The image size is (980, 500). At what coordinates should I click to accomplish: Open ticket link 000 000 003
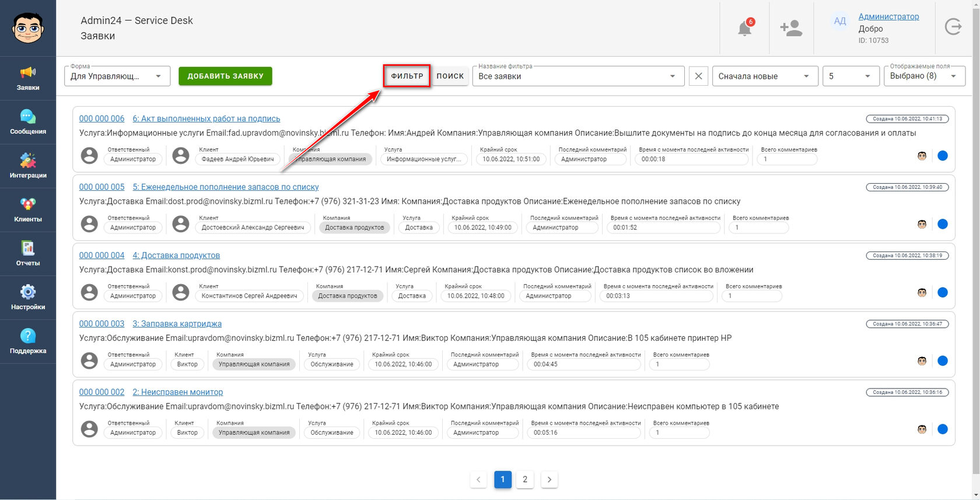pyautogui.click(x=101, y=323)
